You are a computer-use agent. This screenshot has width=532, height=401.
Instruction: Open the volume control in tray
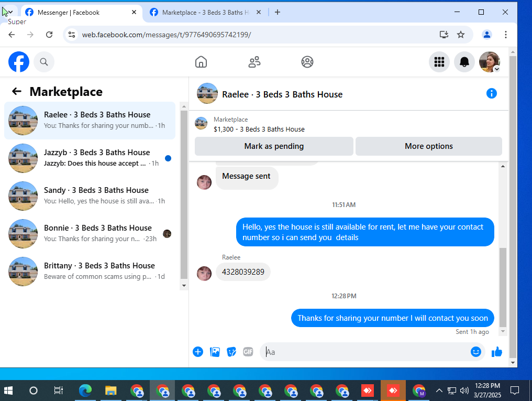464,391
